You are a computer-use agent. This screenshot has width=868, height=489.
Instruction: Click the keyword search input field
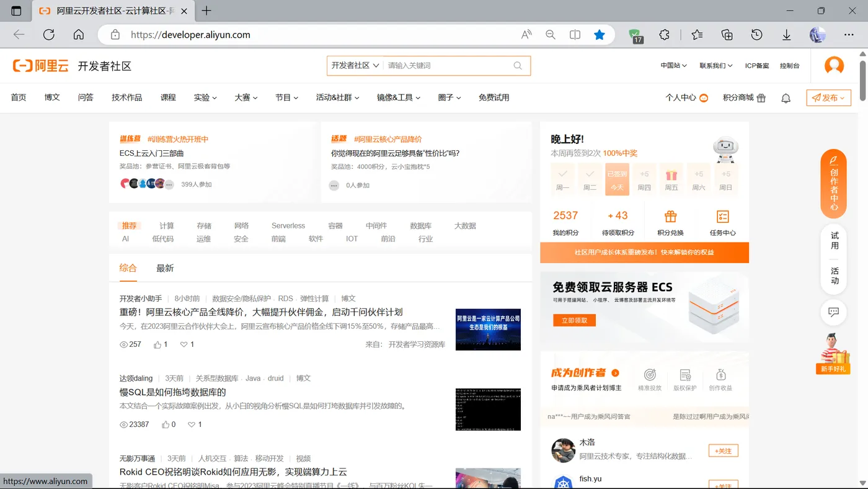click(x=448, y=66)
